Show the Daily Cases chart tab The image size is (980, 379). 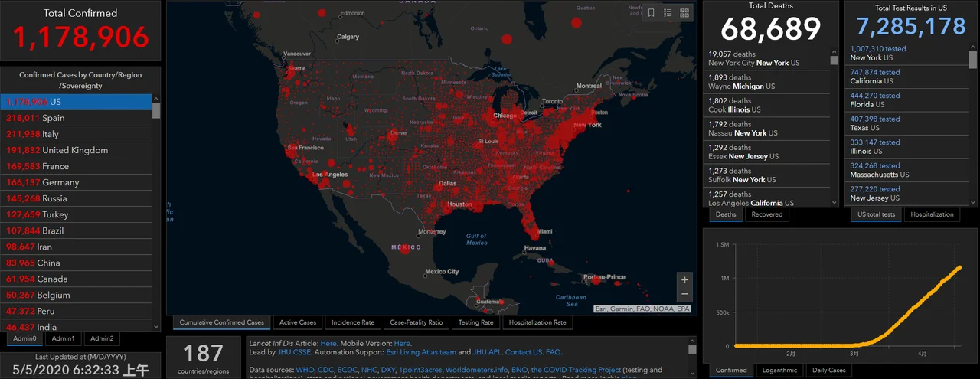tap(829, 371)
